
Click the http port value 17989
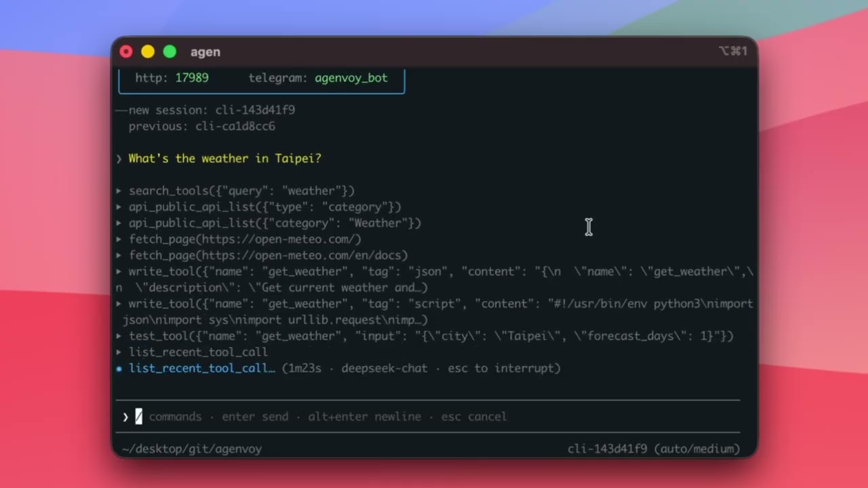click(x=192, y=78)
